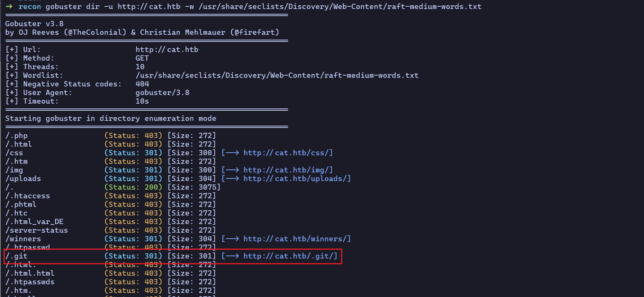Screen dimensions: 644x297
Task: Open the http://cat.htb/winners/ redirect link
Action: point(297,239)
